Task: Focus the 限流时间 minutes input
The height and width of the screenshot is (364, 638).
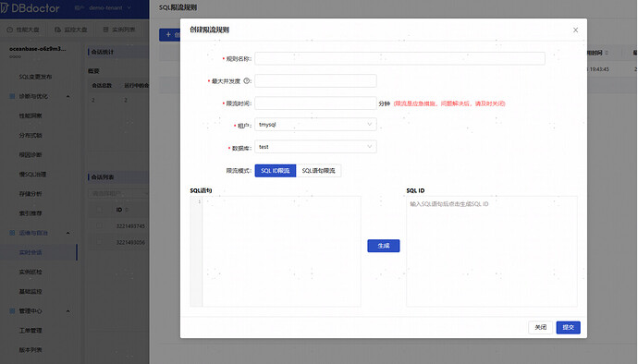Action: (315, 103)
